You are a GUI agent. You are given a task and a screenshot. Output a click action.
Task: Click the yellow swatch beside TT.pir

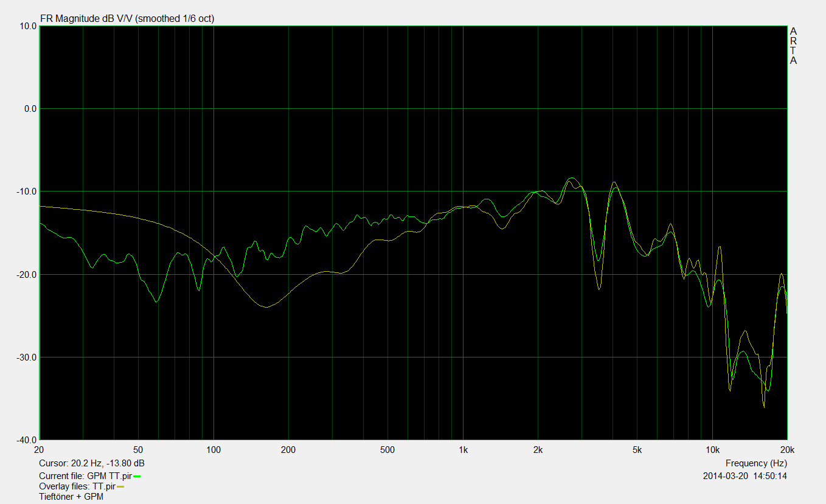click(x=120, y=486)
